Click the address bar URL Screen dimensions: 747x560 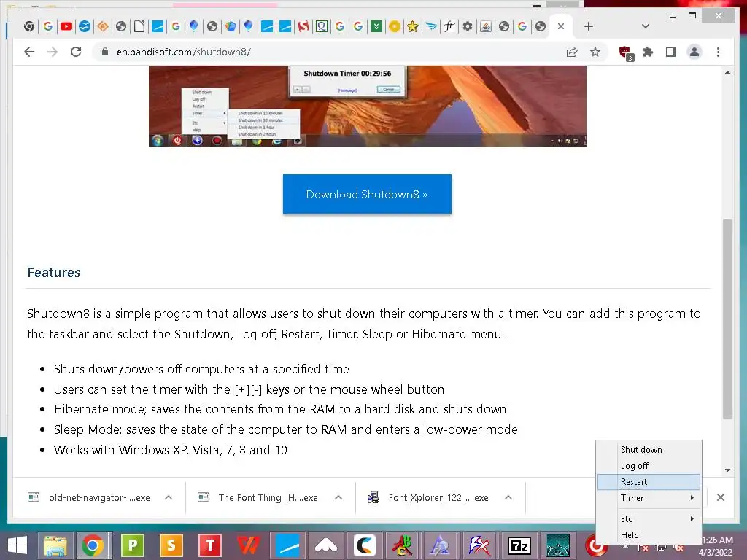click(x=183, y=52)
